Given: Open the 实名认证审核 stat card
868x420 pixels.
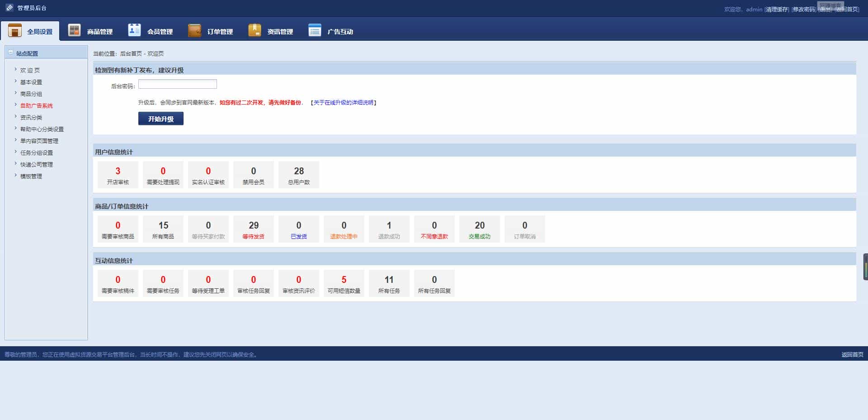Looking at the screenshot, I should [x=208, y=175].
